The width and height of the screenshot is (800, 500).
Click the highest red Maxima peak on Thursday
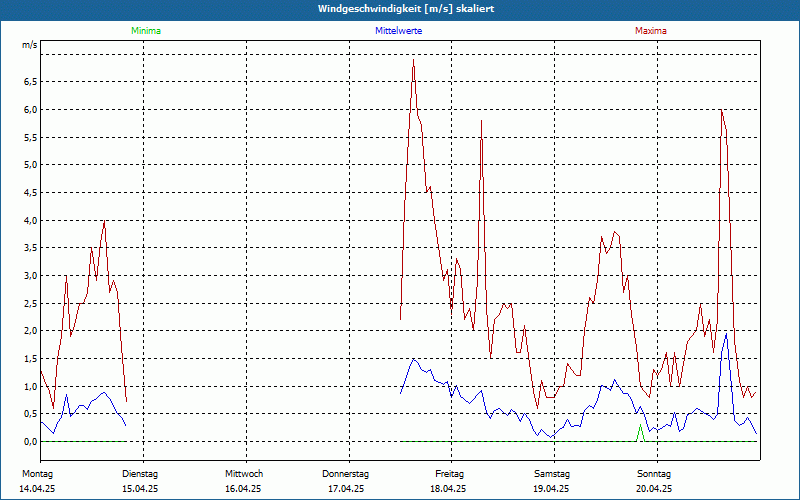coord(413,60)
